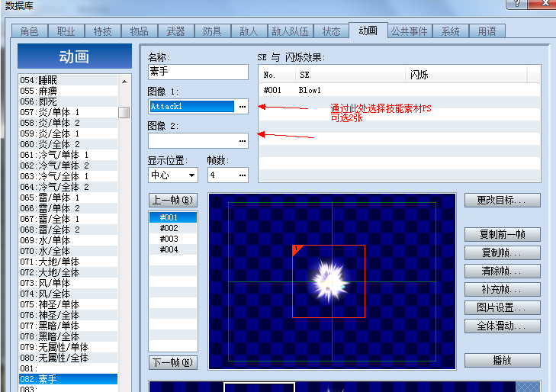Select animation 056:即死

tap(68, 101)
